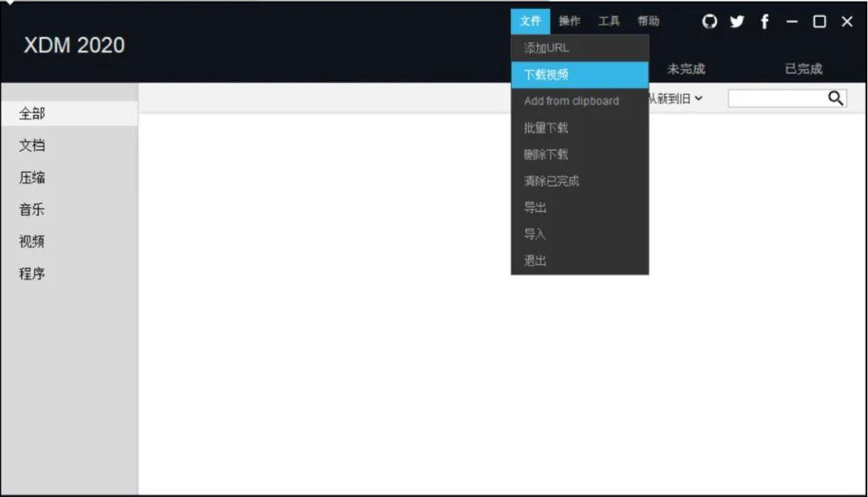Choose 导出 from the menu
868x497 pixels.
pos(579,207)
